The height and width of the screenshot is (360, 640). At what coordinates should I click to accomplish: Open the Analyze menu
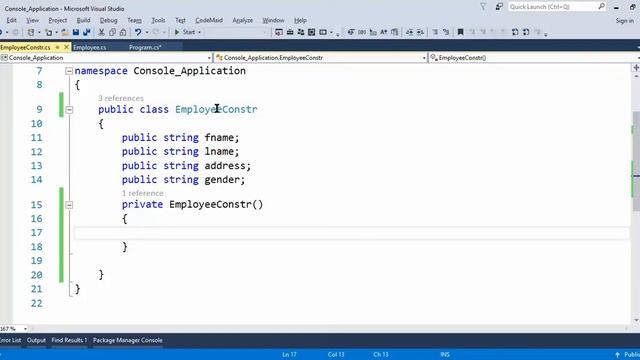242,20
